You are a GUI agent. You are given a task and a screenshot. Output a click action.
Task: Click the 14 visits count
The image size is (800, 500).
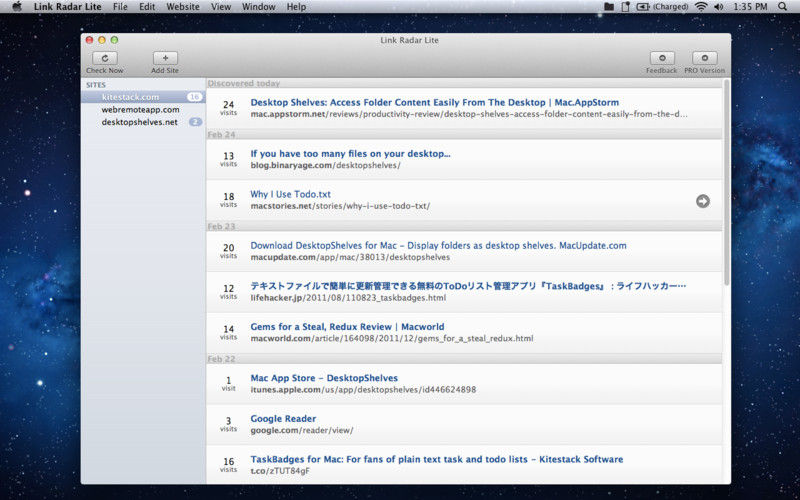[x=229, y=332]
